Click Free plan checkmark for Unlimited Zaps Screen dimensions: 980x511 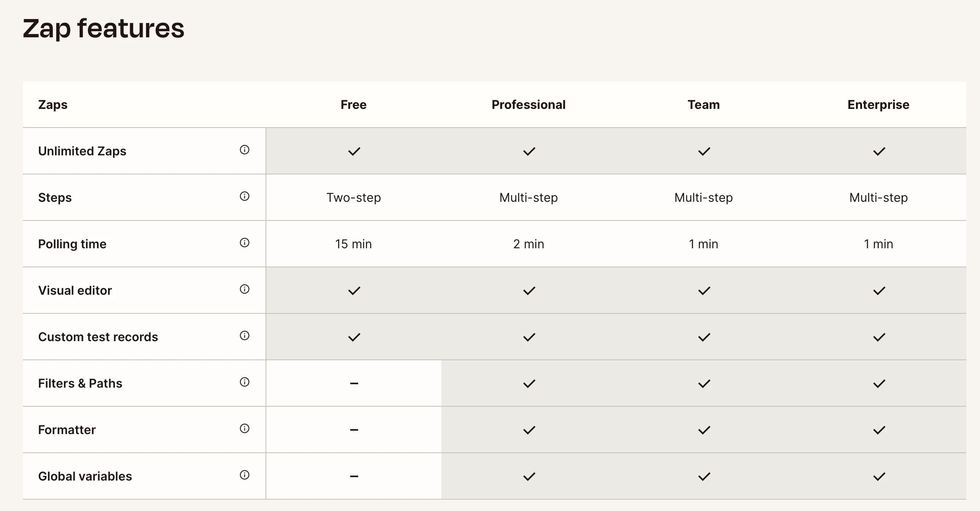[354, 152]
